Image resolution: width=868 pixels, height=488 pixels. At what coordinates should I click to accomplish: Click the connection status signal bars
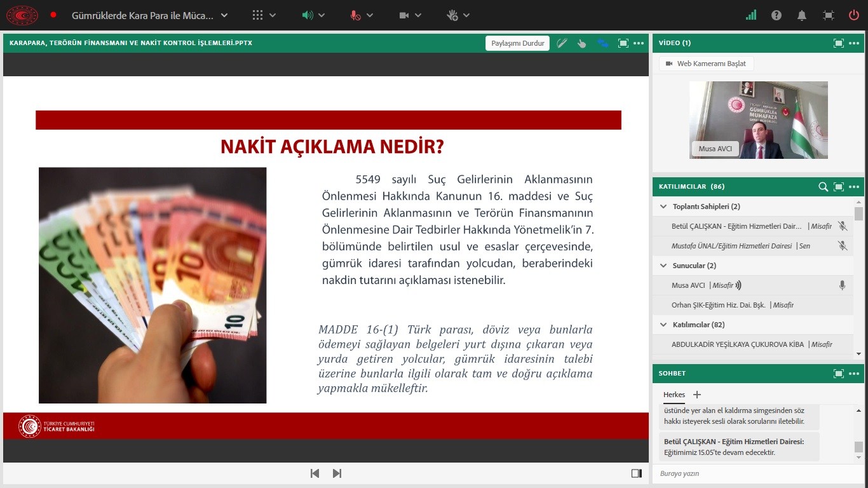point(751,15)
